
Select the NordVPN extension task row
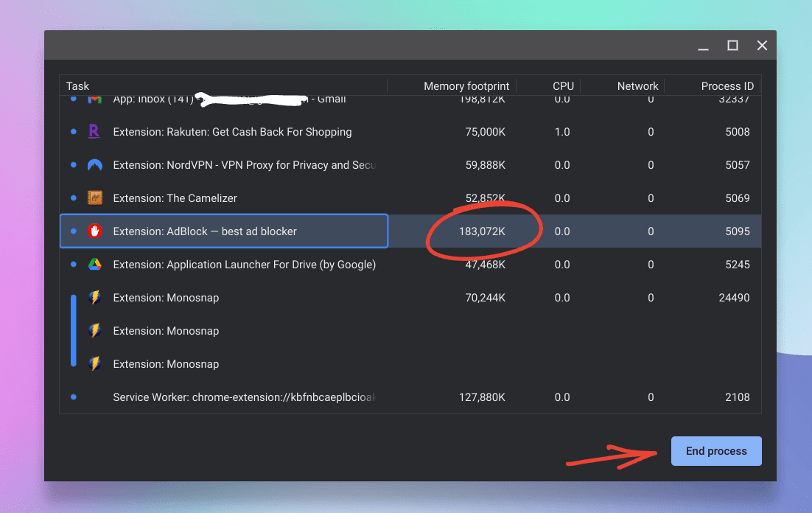point(410,165)
